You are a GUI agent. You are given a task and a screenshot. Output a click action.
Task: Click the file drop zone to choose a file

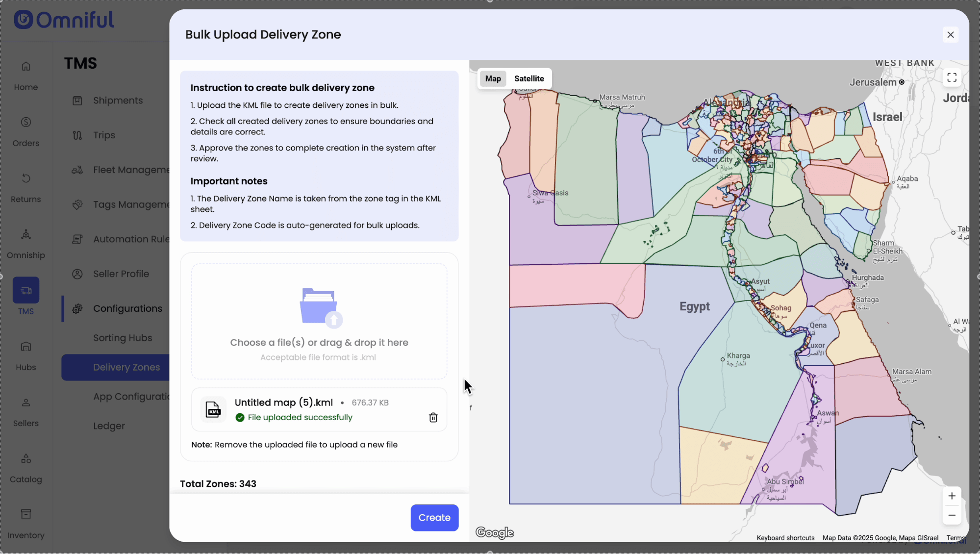click(x=319, y=321)
